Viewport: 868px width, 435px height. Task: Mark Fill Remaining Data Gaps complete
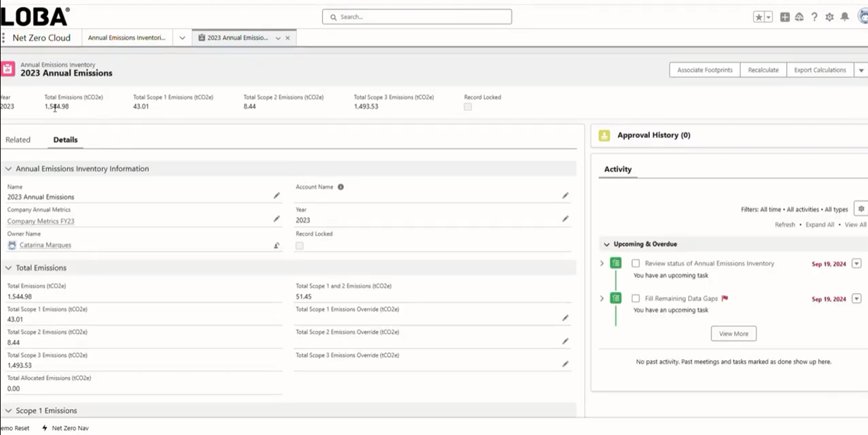(x=636, y=298)
